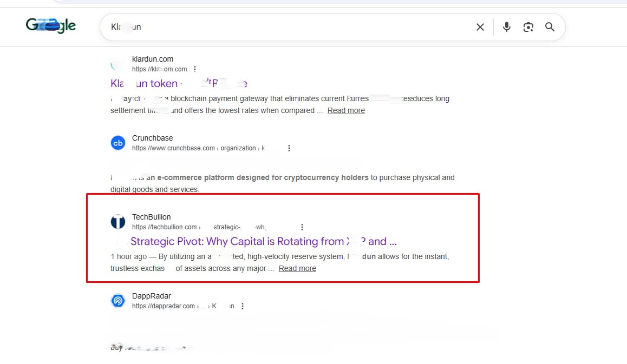The image size is (627, 364).
Task: Open more options for Crunchbase result
Action: point(289,148)
